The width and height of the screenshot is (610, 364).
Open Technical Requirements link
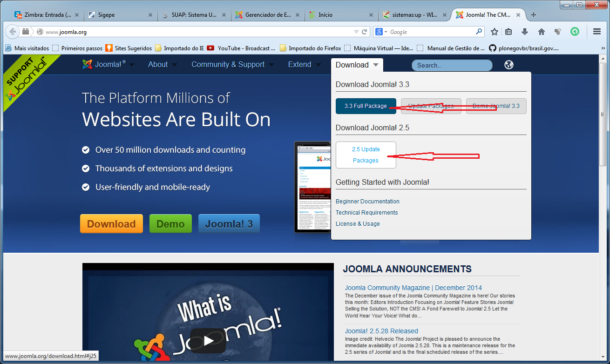(x=366, y=213)
